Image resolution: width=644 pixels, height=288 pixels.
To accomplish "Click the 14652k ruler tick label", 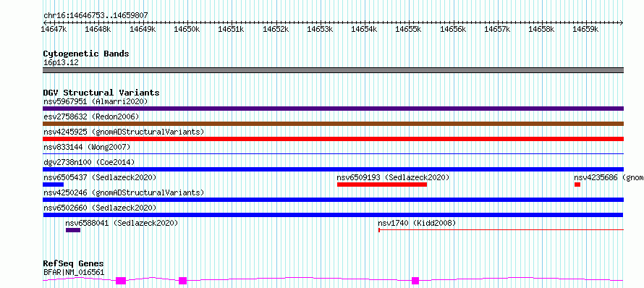I will point(276,29).
